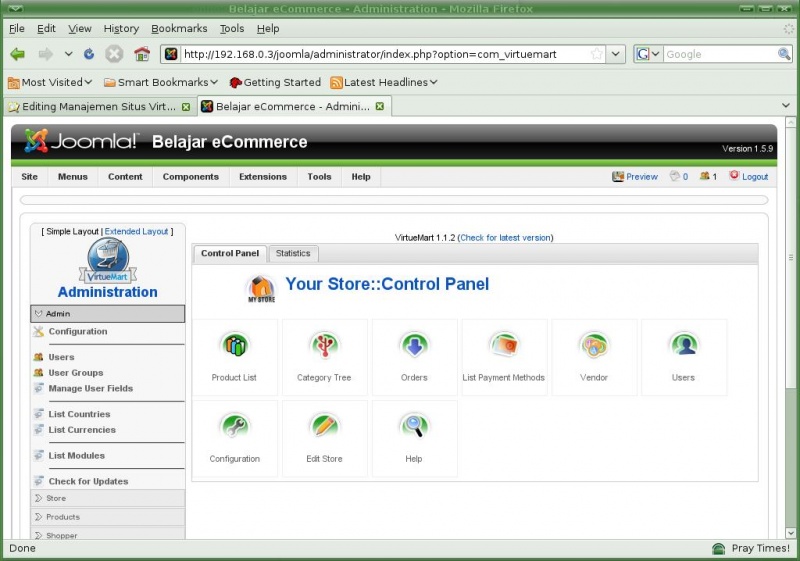The height and width of the screenshot is (561, 800).
Task: Click the Stop loading icon
Action: (x=114, y=54)
